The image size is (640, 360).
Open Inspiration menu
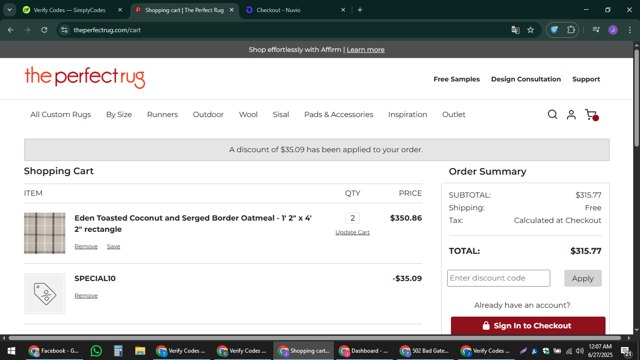point(407,115)
